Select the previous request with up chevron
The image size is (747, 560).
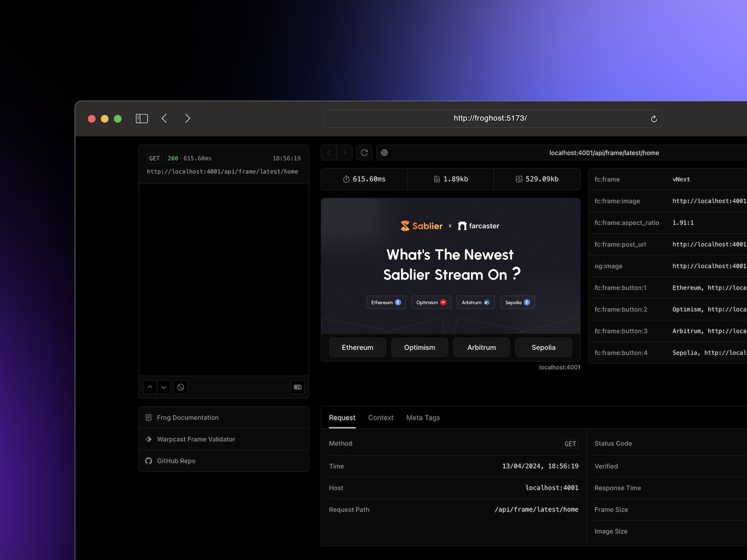click(x=150, y=387)
